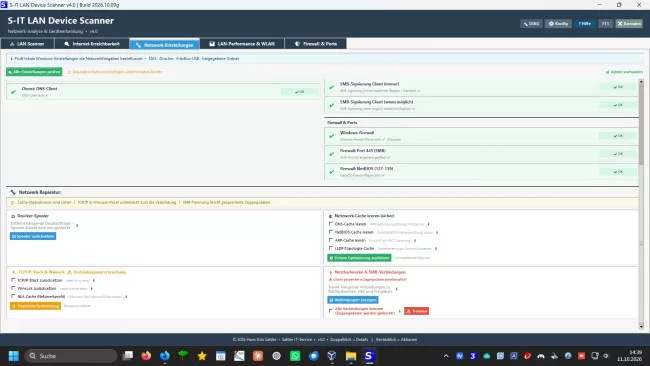Click the Beenden exit button
Image resolution: width=650 pixels, height=366 pixels.
click(629, 24)
